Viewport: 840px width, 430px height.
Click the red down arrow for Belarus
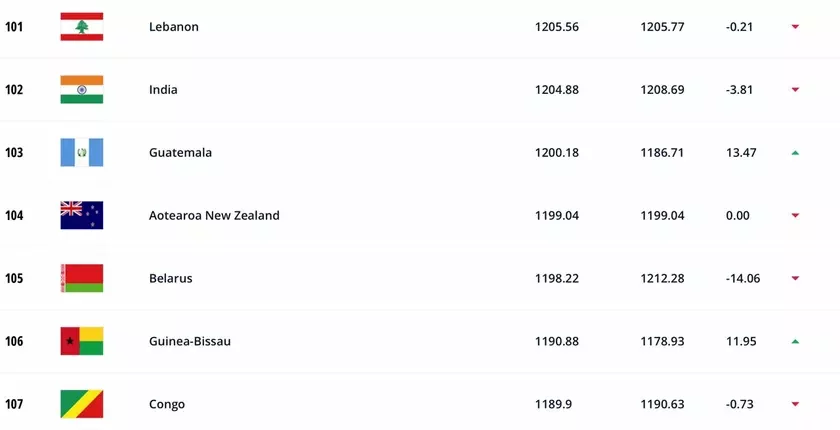click(795, 278)
